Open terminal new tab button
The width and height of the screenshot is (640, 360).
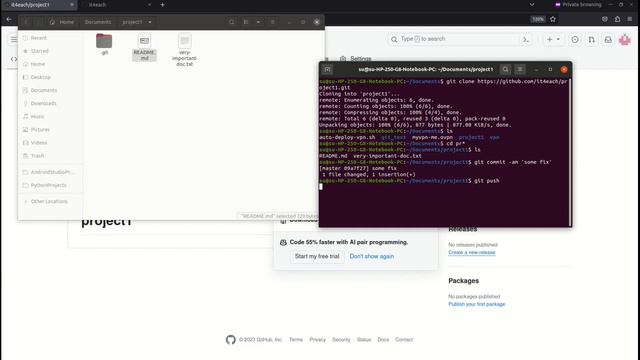(327, 69)
